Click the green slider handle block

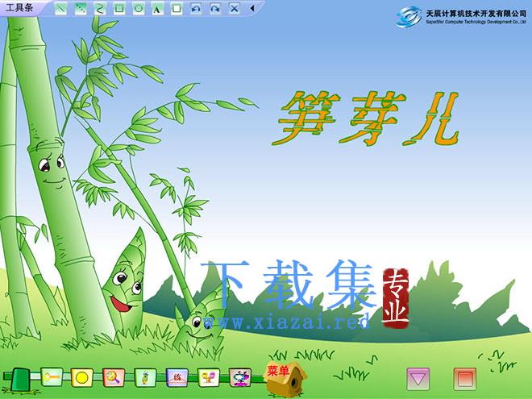pyautogui.click(x=21, y=380)
